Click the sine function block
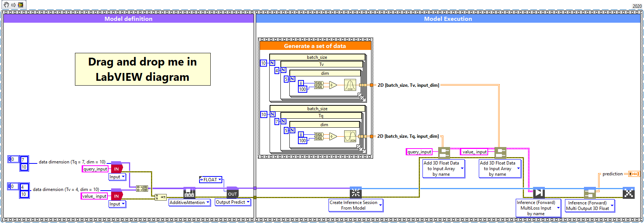 click(350, 136)
